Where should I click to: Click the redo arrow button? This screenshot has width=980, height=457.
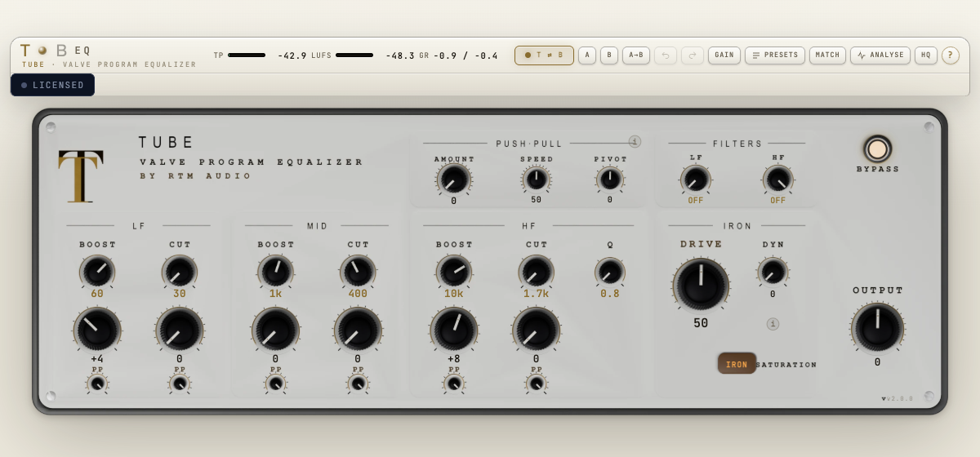coord(693,55)
